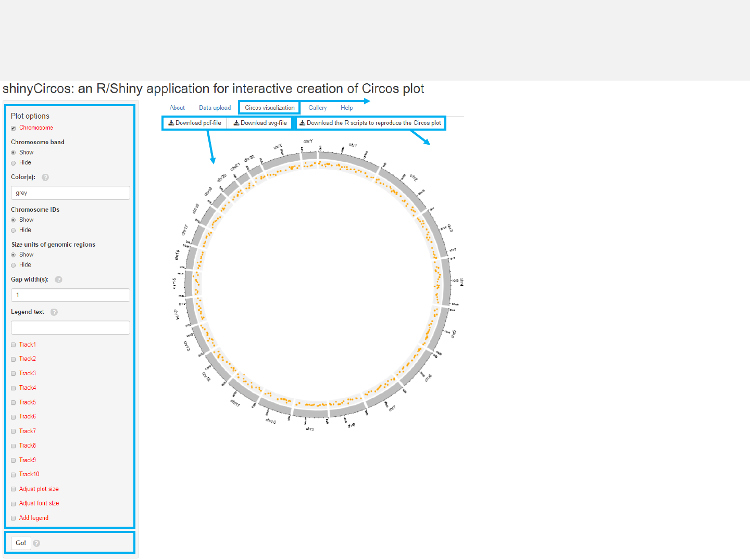The height and width of the screenshot is (560, 750).
Task: Enable the Track3 checkbox
Action: [x=14, y=374]
